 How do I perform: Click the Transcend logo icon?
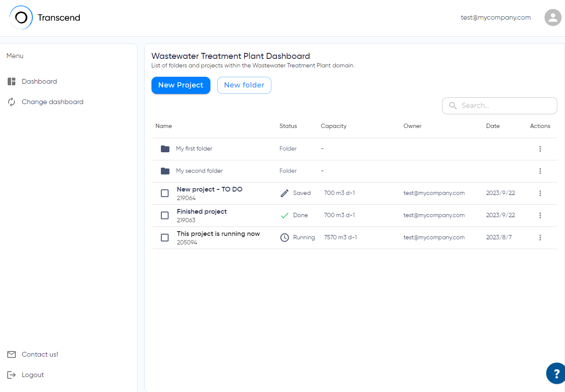point(21,17)
